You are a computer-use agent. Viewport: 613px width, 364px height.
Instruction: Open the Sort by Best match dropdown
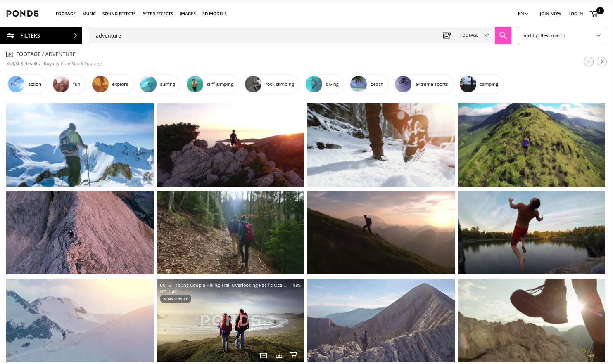pos(561,35)
